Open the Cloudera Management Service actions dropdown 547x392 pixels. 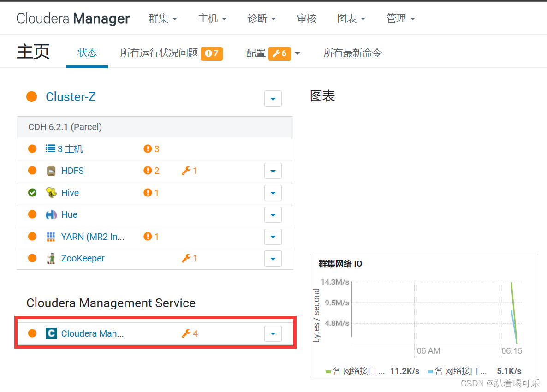pos(273,334)
